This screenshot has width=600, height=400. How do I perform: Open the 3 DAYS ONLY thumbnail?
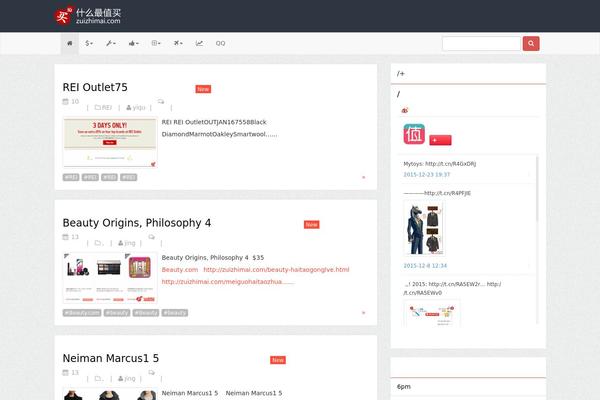[x=110, y=142]
